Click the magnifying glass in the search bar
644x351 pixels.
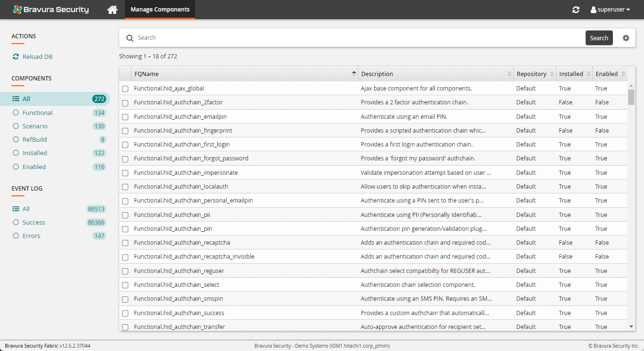(130, 37)
